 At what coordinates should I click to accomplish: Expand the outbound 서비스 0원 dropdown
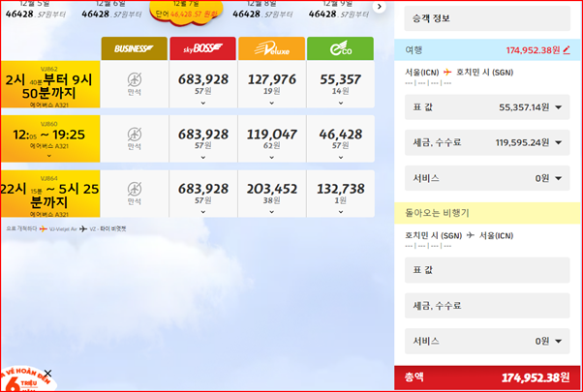487,178
